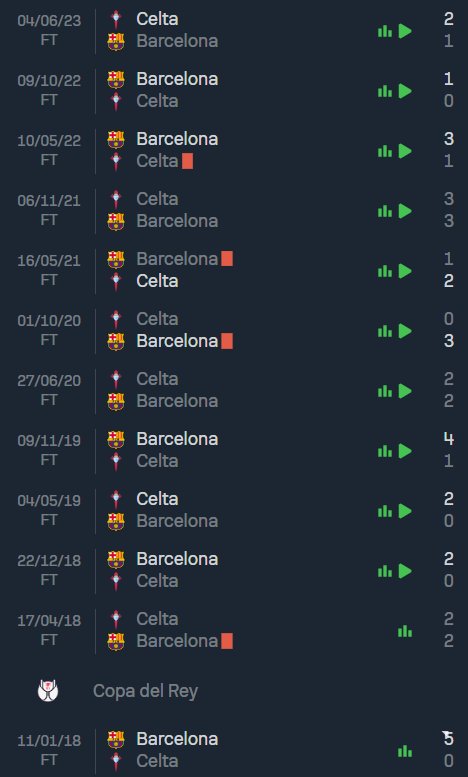Open stats icon for 22/12/18 match
The image size is (468, 777).
(385, 571)
